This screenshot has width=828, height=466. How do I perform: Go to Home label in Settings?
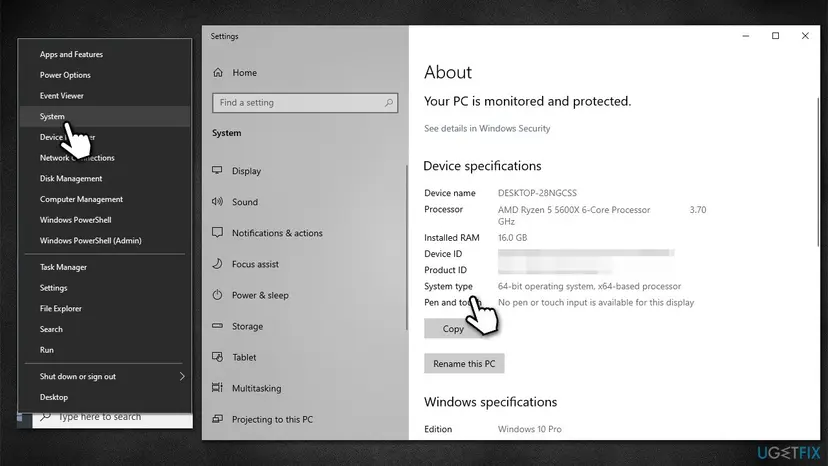[244, 73]
